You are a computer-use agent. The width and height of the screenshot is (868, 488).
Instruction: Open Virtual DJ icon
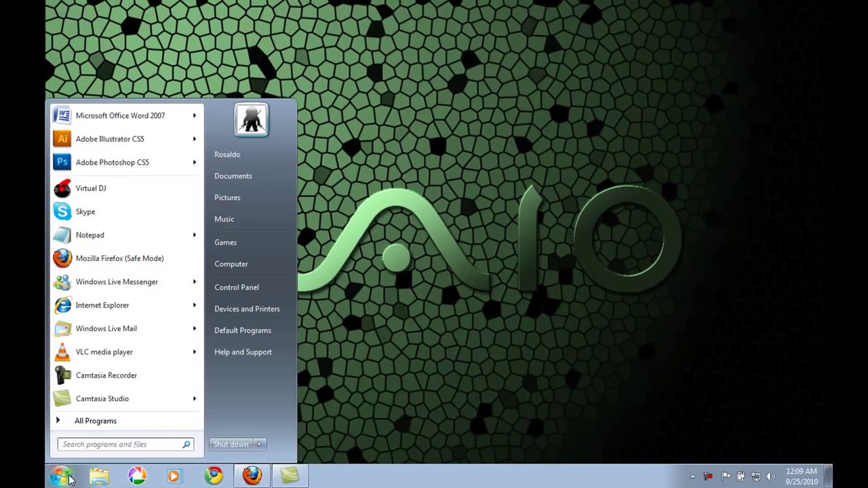[x=62, y=188]
